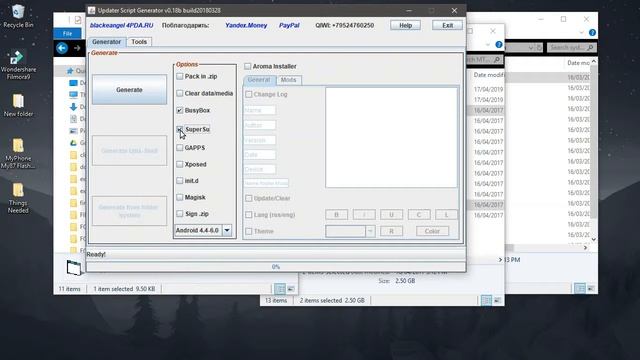Viewport: 640px width, 360px height.
Task: Go forward in the File Explorer window
Action: 77,48
